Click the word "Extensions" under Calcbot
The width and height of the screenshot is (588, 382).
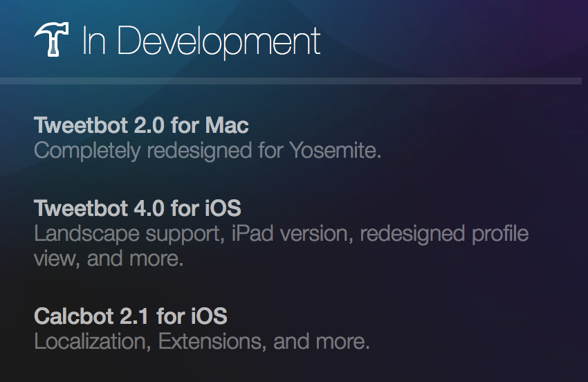[x=212, y=341]
